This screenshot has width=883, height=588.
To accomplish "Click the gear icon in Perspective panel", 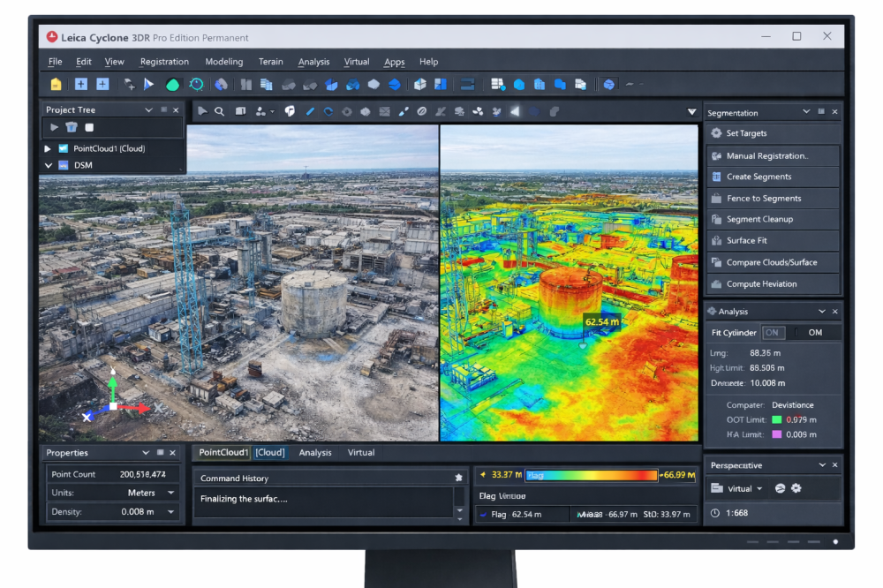I will pyautogui.click(x=796, y=488).
